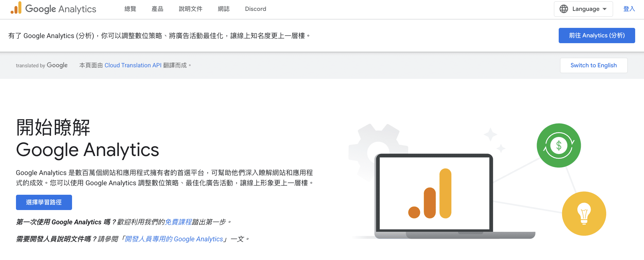Click the paragraph starting Google Analytics 是數百萬

164,178
